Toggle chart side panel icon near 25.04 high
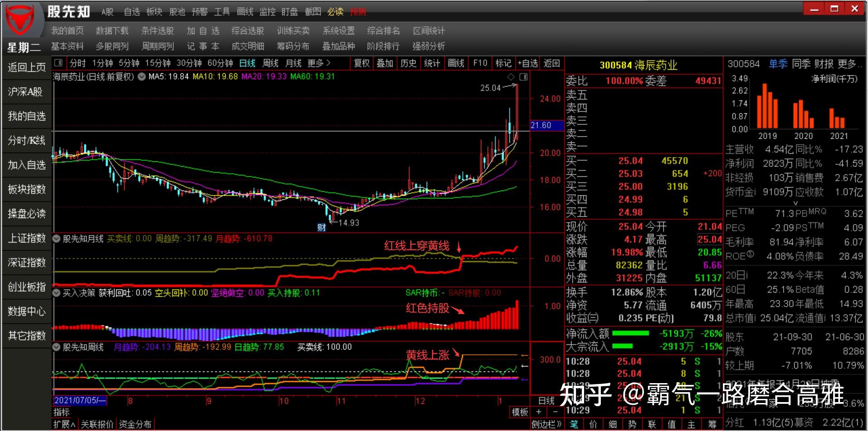The height and width of the screenshot is (431, 868). pyautogui.click(x=524, y=77)
